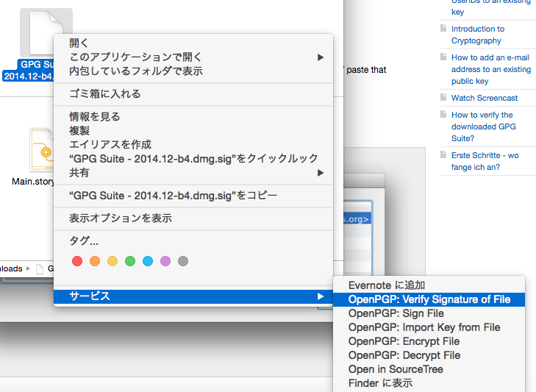Choose Finder に表示 service
Screen dimensions: 536x392
(429, 383)
